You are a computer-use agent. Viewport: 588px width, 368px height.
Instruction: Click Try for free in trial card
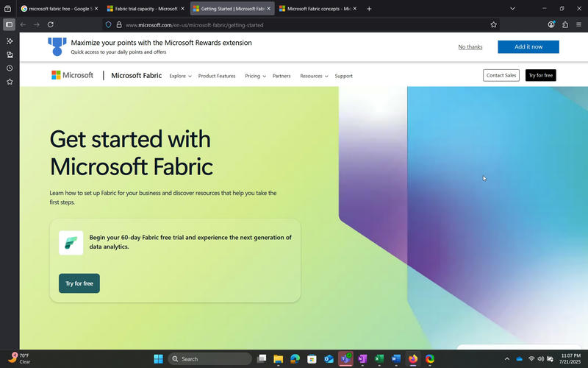tap(79, 283)
